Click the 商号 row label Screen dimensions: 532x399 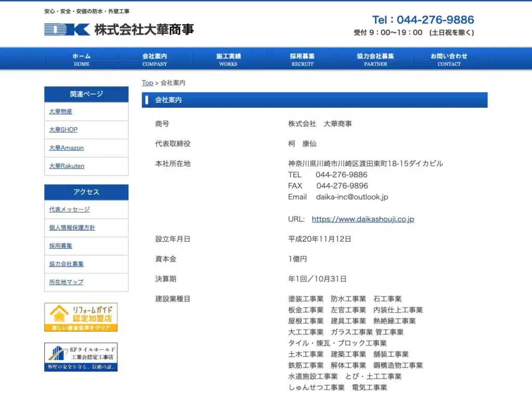point(162,124)
